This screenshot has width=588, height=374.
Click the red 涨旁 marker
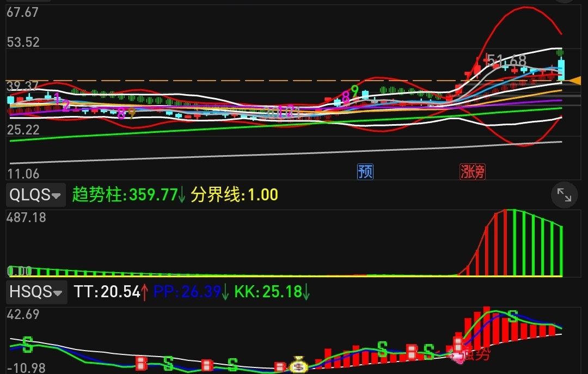point(473,172)
